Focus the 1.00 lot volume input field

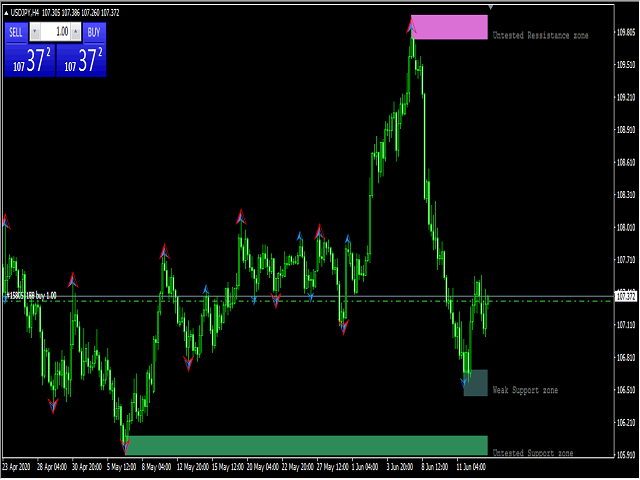click(x=56, y=31)
